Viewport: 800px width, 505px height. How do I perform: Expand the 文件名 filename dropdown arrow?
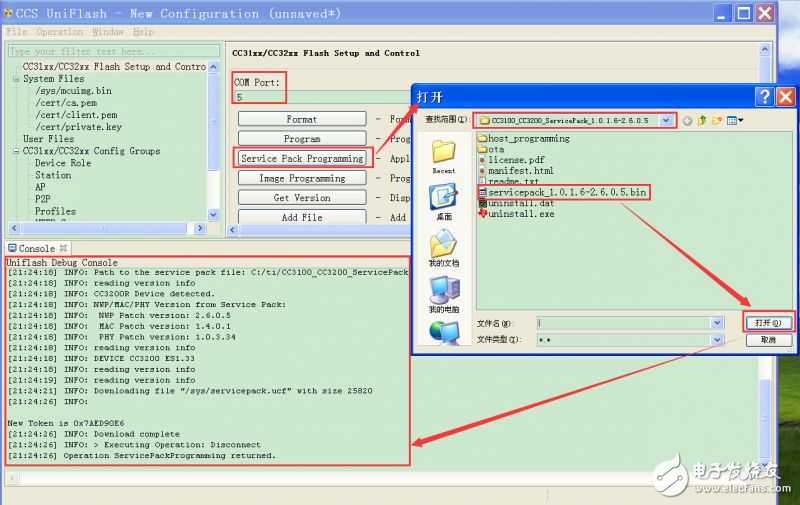(x=717, y=323)
